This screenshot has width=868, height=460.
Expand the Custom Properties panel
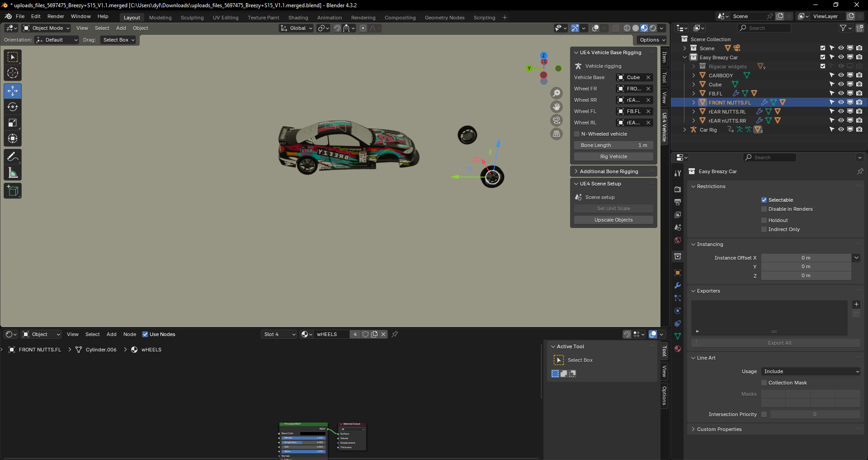(x=775, y=429)
